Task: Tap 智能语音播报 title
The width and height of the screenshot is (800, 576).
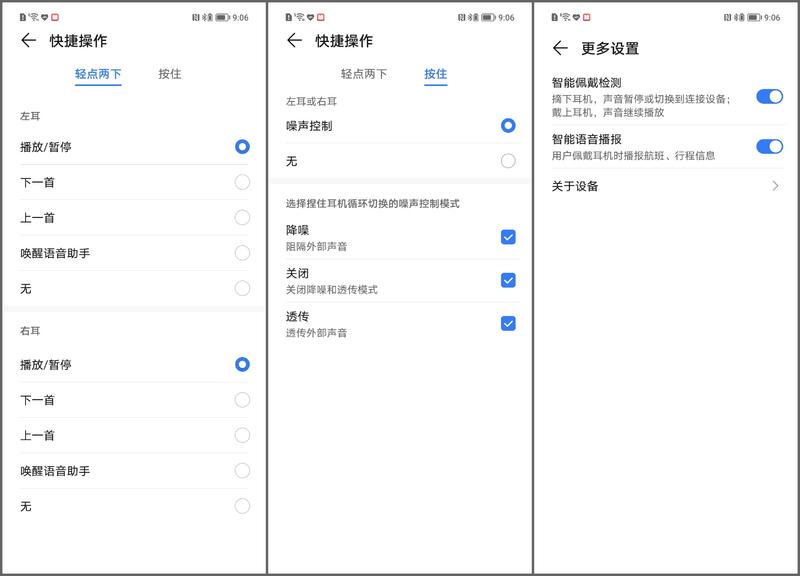Action: pyautogui.click(x=587, y=139)
